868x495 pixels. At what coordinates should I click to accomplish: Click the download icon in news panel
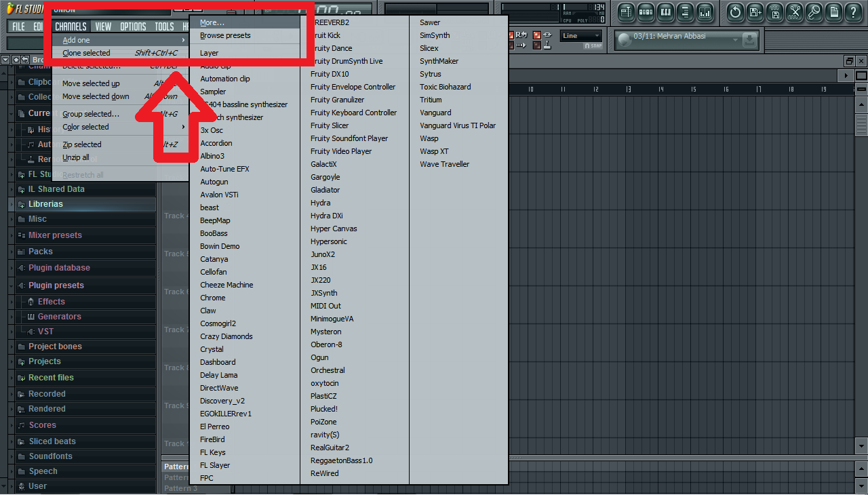pyautogui.click(x=749, y=40)
